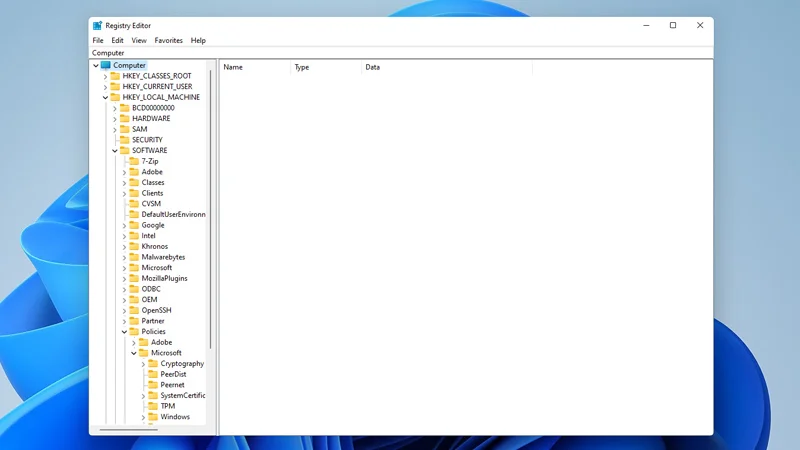Collapse the SOFTWARE key
The width and height of the screenshot is (800, 450).
click(x=115, y=151)
